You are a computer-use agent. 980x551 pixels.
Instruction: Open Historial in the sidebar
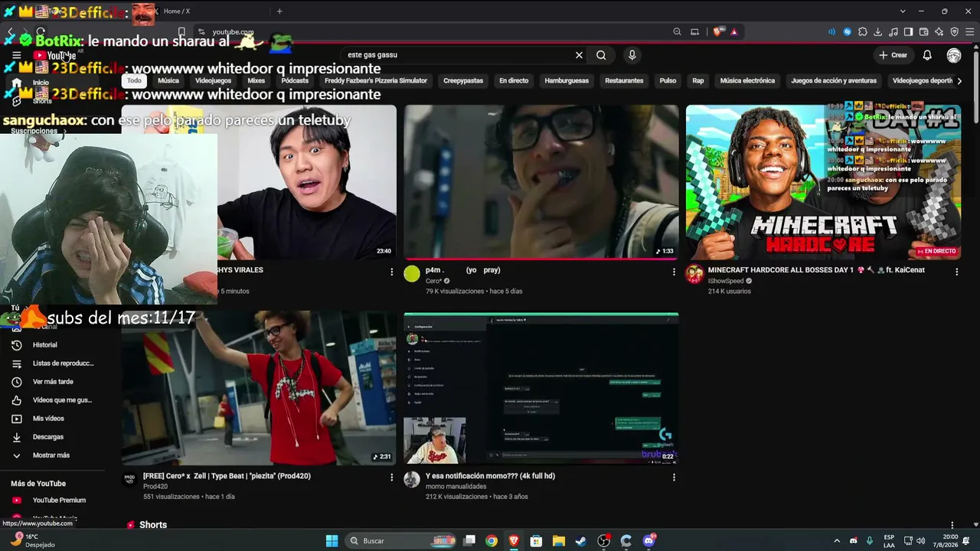point(45,345)
